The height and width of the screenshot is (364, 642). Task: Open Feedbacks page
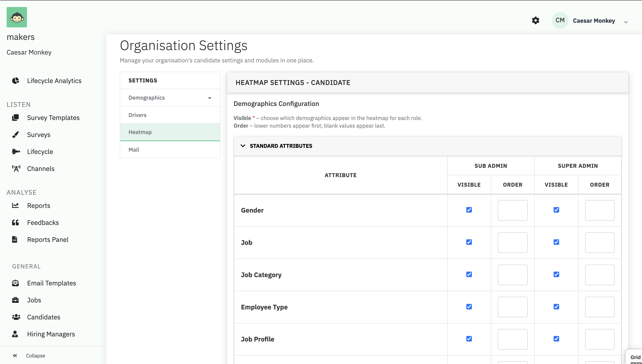(x=43, y=223)
